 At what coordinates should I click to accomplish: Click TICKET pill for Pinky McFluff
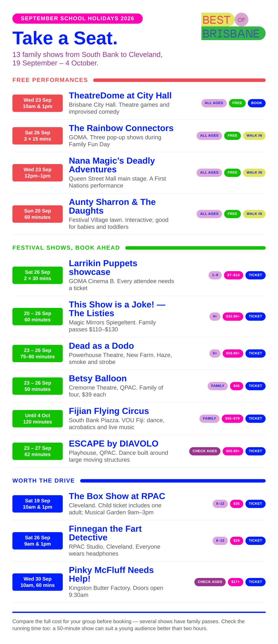click(x=255, y=582)
